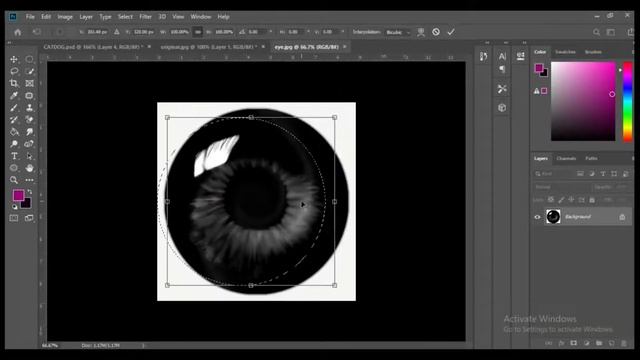Toggle lock image pixels brush icon
Viewport: 640px width, 360px height.
(x=561, y=200)
